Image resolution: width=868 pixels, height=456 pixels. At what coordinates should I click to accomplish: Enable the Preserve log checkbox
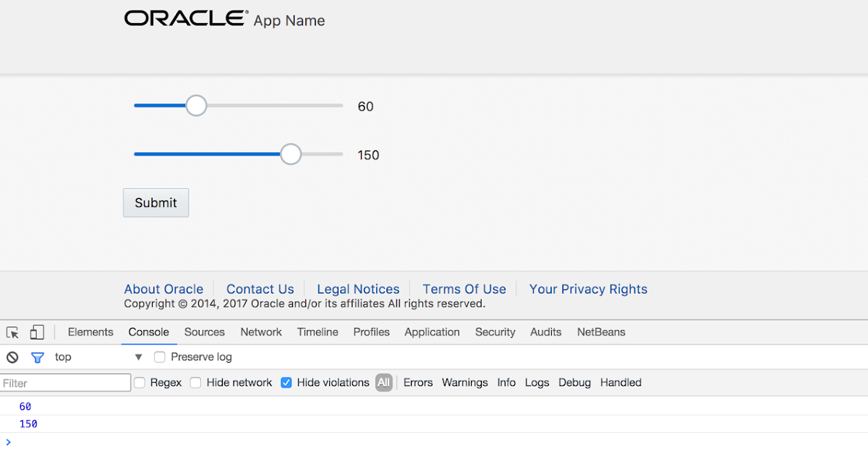point(159,357)
